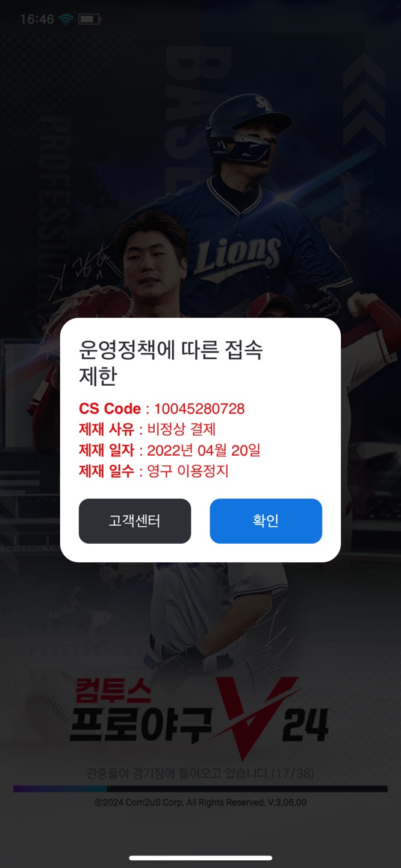The image size is (401, 868).
Task: Open 고객센터 customer center
Action: coord(135,521)
